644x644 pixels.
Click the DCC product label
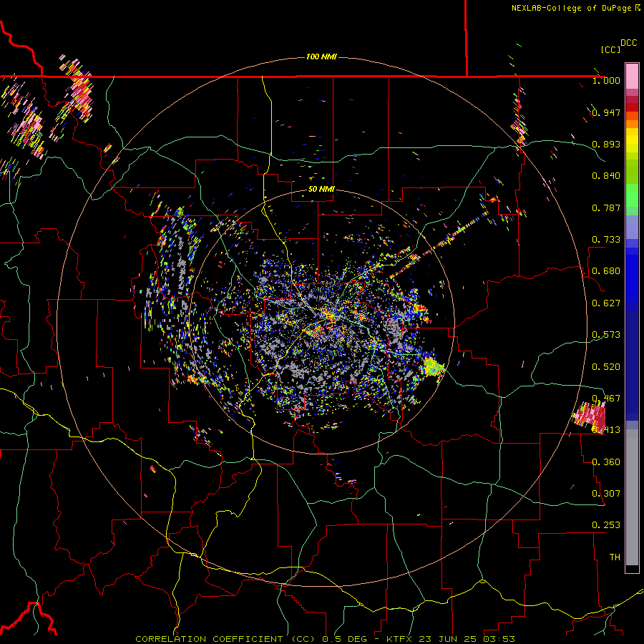click(x=629, y=43)
